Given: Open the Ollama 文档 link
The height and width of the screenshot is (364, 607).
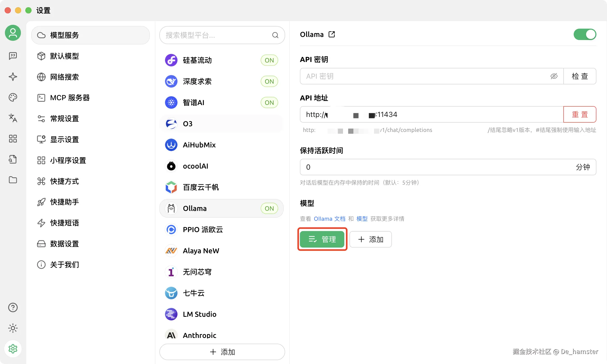Looking at the screenshot, I should pos(329,219).
